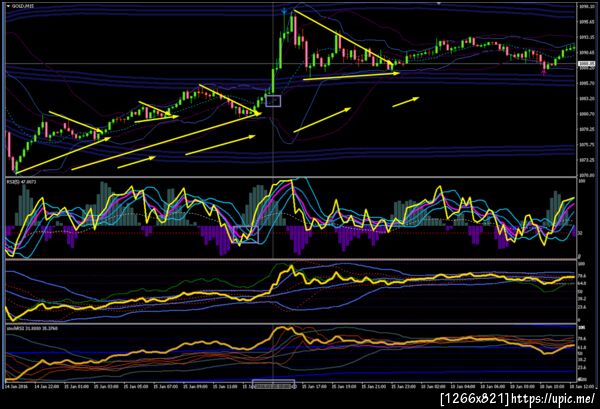The height and width of the screenshot is (409, 600).
Task: Click the 1073.25 price axis label
Action: pos(586,160)
